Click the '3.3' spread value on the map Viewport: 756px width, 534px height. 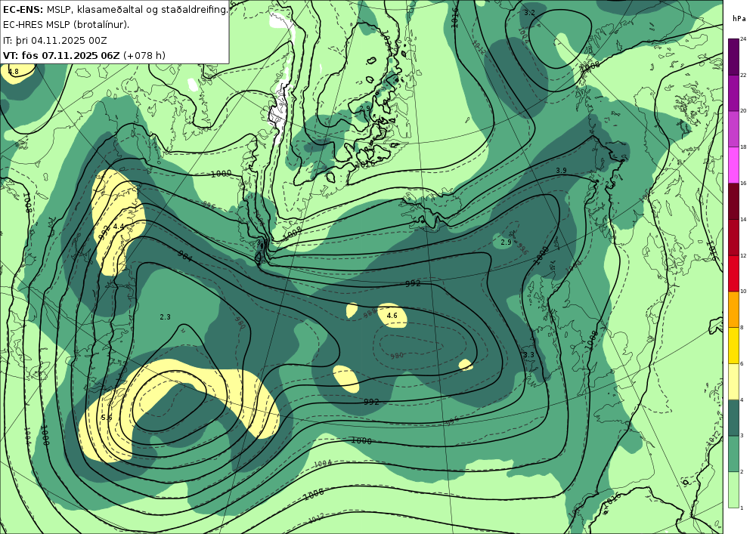(x=528, y=355)
